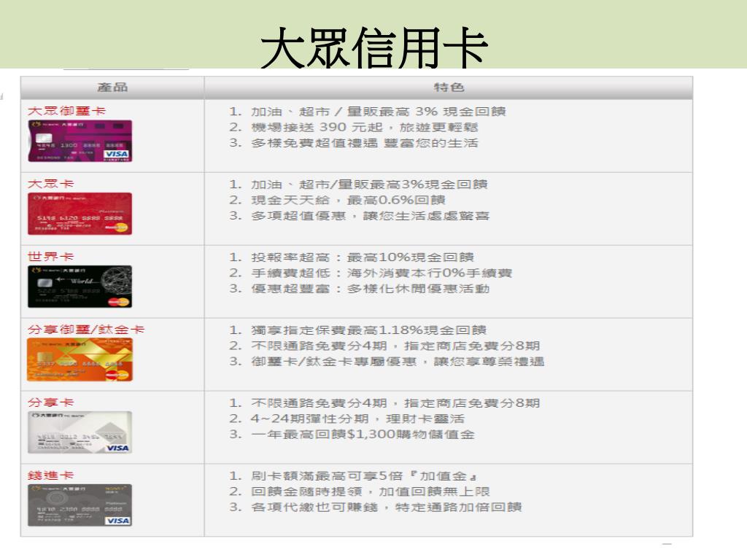This screenshot has height=560, width=747.
Task: Select text 投報率超高：最高10%現金回饋
Action: pos(363,257)
